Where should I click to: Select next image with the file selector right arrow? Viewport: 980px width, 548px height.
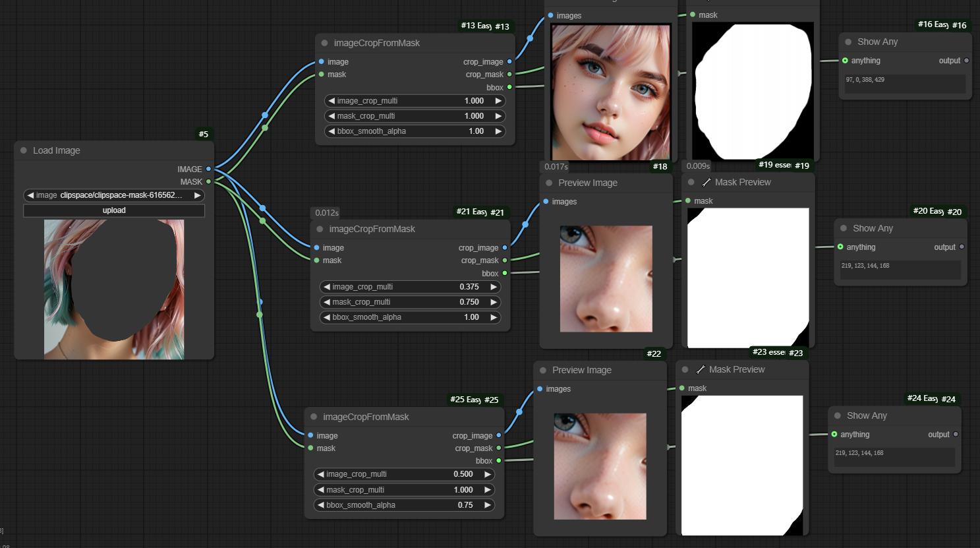(x=197, y=195)
